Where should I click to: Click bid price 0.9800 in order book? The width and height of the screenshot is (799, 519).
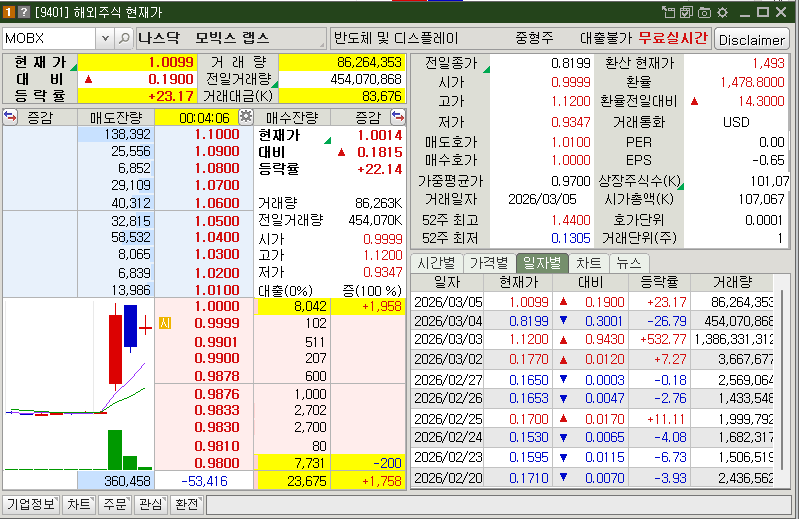point(217,463)
